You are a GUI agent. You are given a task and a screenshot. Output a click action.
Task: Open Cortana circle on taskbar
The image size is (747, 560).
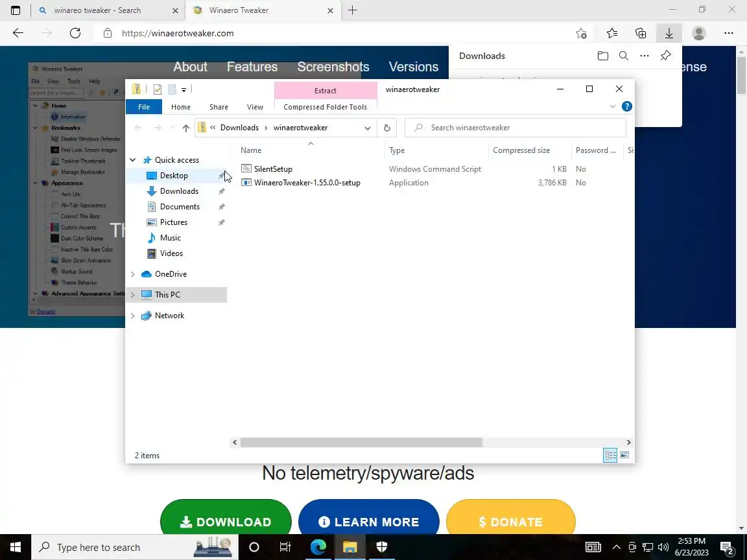(x=254, y=547)
